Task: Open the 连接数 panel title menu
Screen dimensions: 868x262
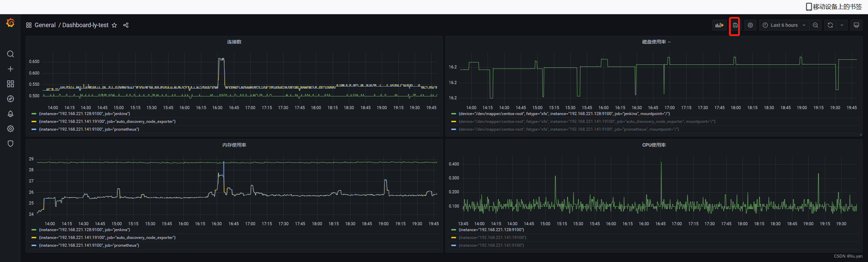Action: pyautogui.click(x=234, y=42)
